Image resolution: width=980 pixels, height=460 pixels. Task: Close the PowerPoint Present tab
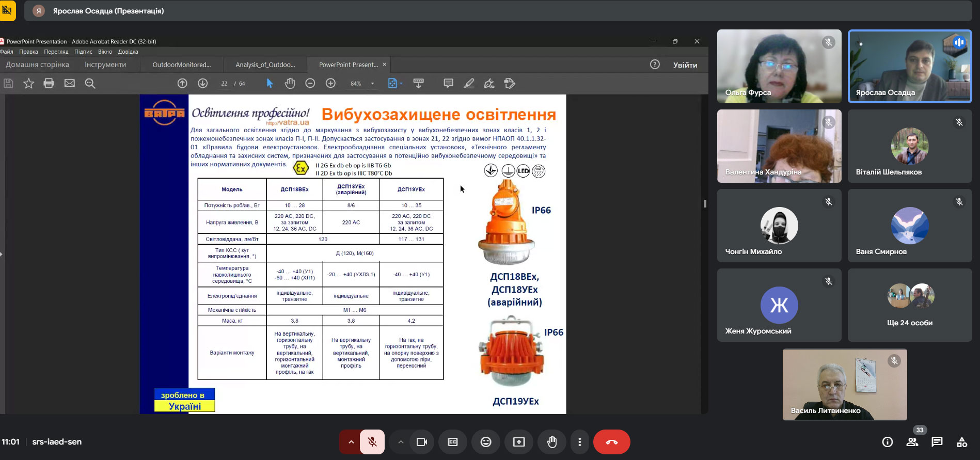pos(384,65)
